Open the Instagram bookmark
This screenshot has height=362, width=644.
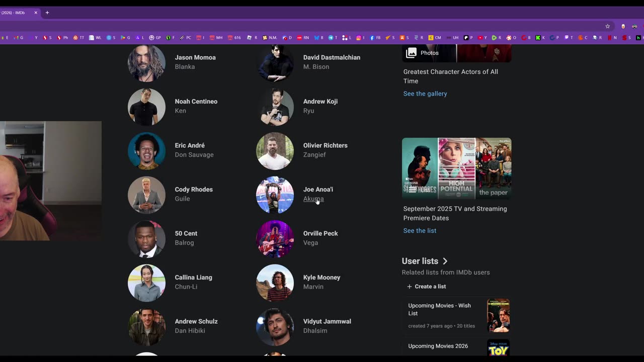tap(360, 38)
